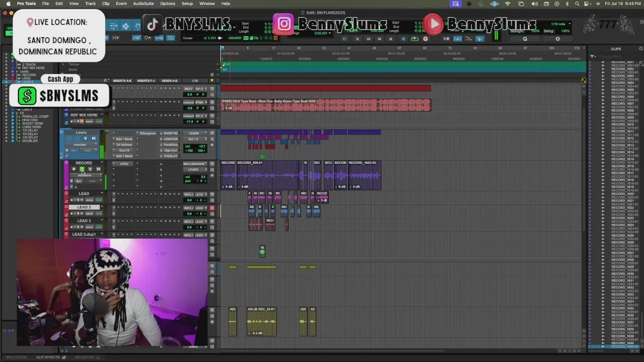Click the CLIPS list header
The image size is (644, 362).
coord(616,49)
